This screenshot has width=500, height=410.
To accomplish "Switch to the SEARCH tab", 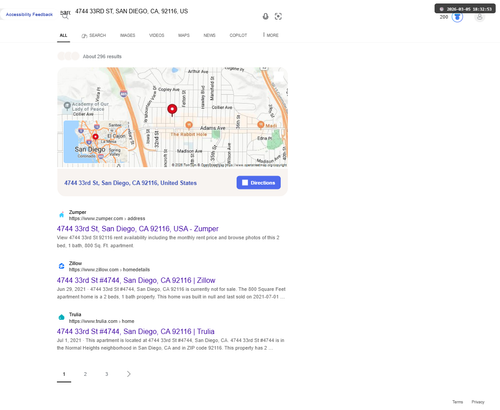I will coord(94,35).
